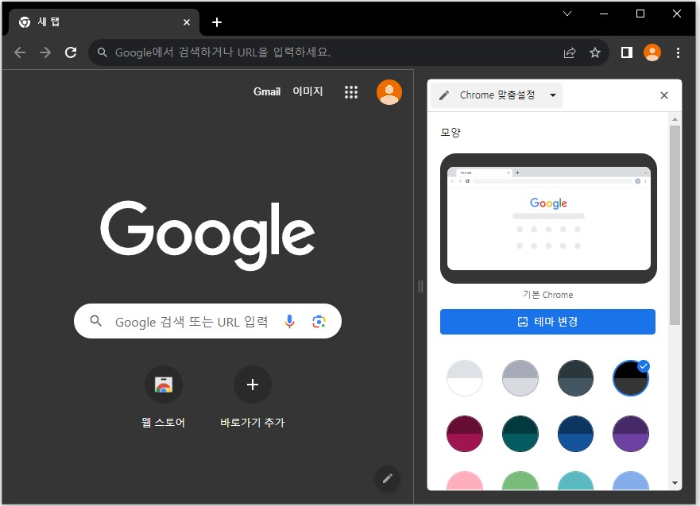The height and width of the screenshot is (506, 700).
Task: Start voice search with microphone icon
Action: pos(289,321)
